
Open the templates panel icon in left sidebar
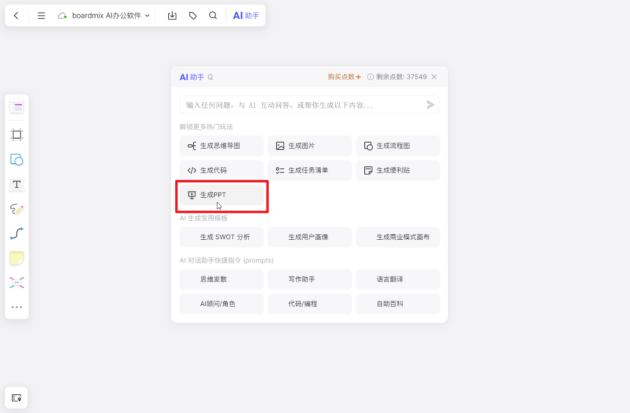point(17,107)
